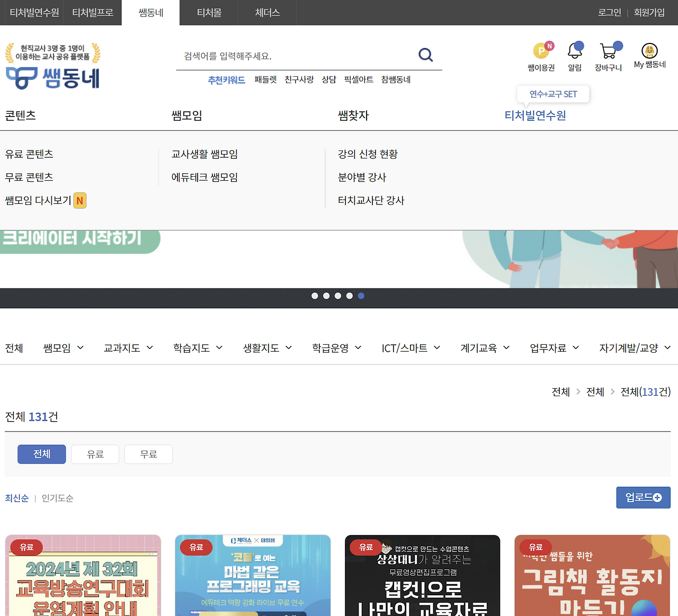Switch to the 티처몰 tab
This screenshot has height=616, width=678.
tap(208, 13)
